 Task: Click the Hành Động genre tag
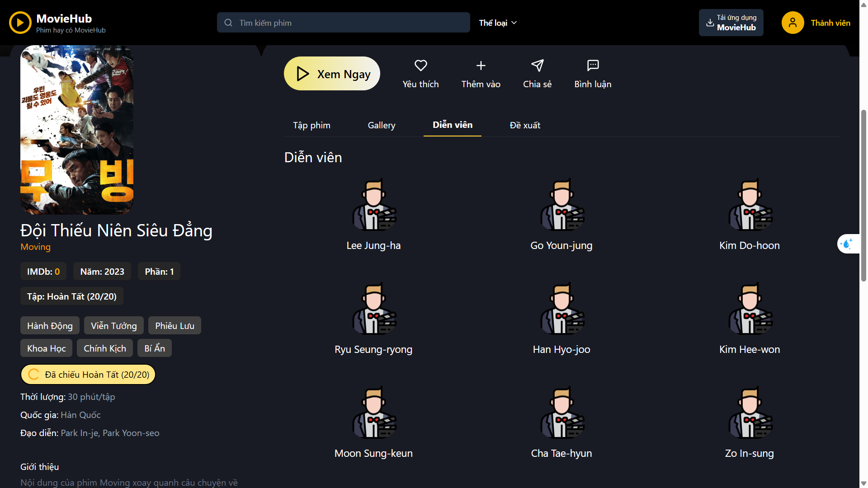(x=50, y=326)
